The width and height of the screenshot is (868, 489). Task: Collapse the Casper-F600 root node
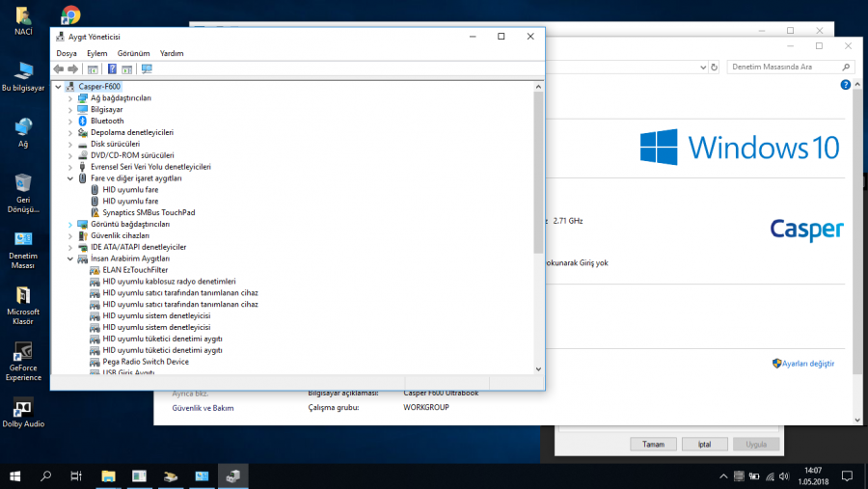58,87
